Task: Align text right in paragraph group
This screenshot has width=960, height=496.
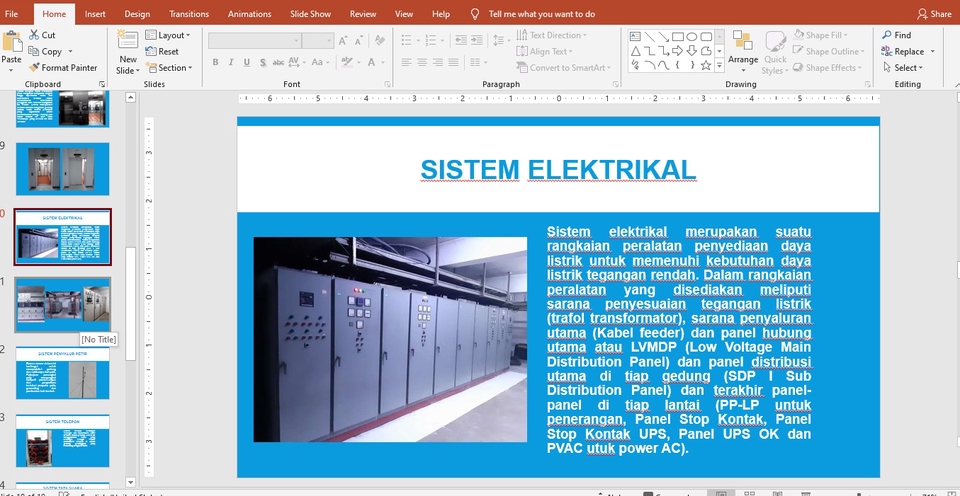Action: (438, 62)
